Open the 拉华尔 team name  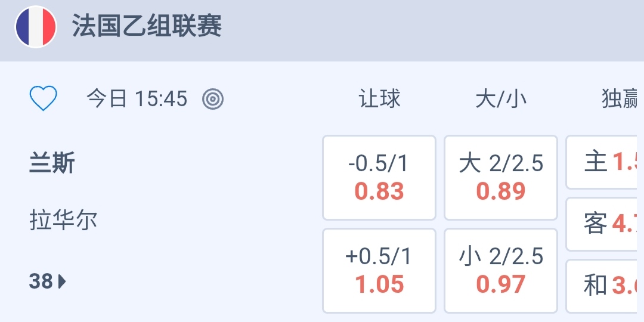63,220
